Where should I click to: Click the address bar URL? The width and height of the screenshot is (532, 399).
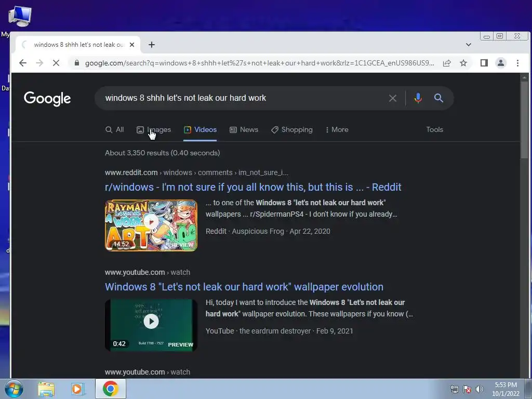point(260,63)
